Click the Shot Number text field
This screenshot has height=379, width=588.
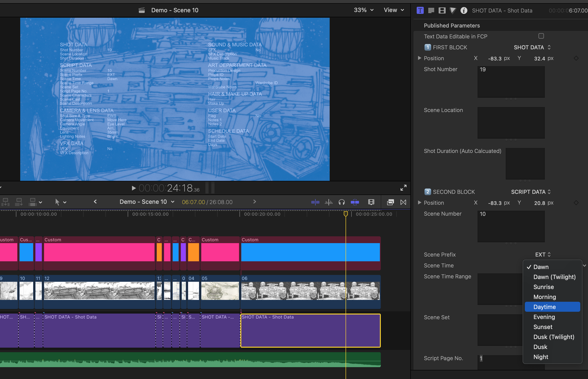pyautogui.click(x=511, y=82)
